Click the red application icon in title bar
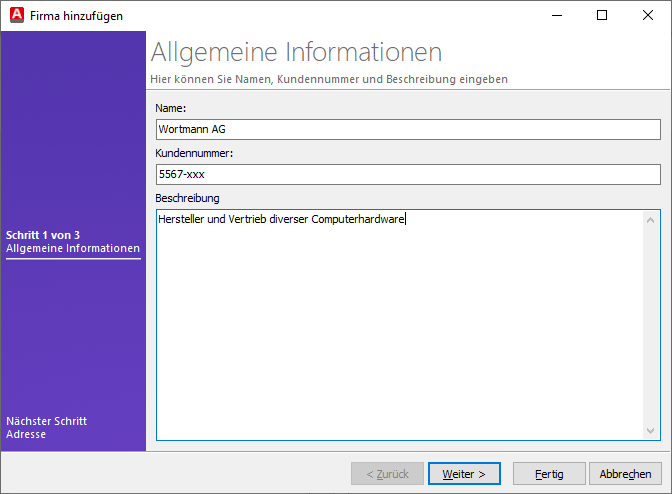 [17, 15]
